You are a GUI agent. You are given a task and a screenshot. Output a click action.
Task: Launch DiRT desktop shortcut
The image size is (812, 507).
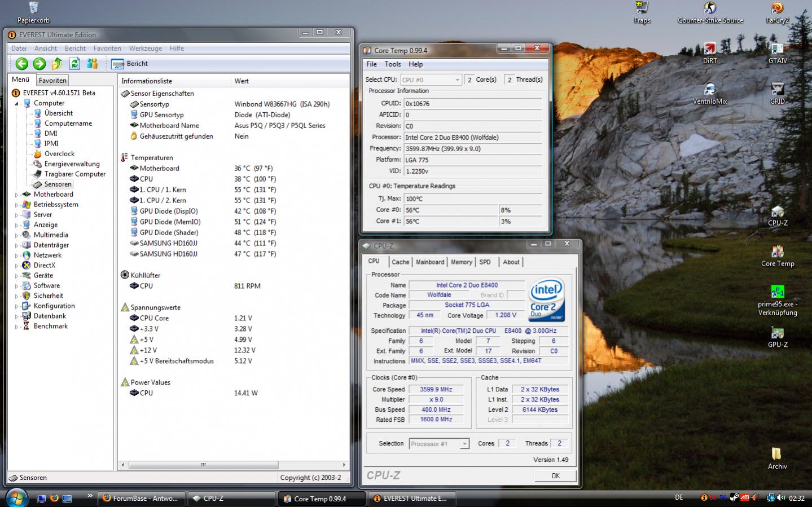tap(710, 53)
